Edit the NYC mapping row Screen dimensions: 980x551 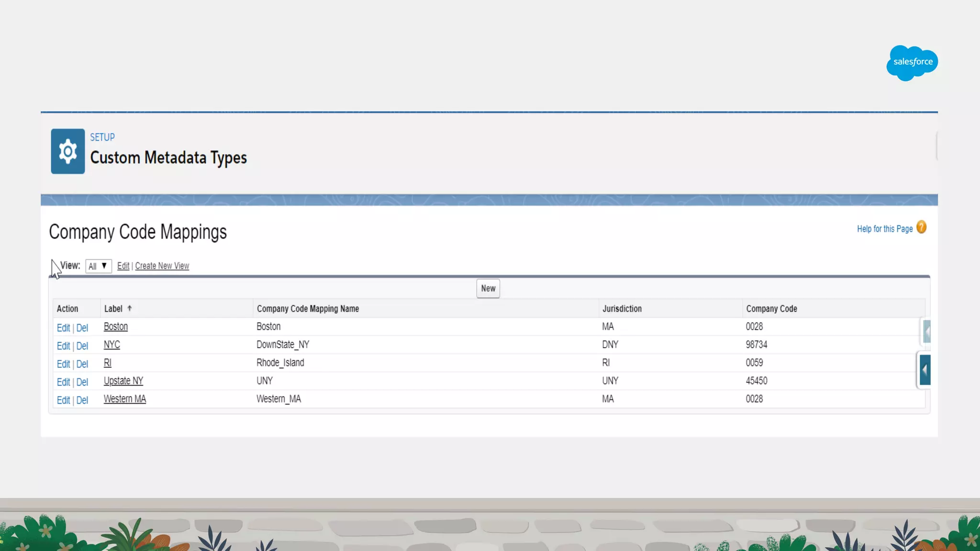63,346
